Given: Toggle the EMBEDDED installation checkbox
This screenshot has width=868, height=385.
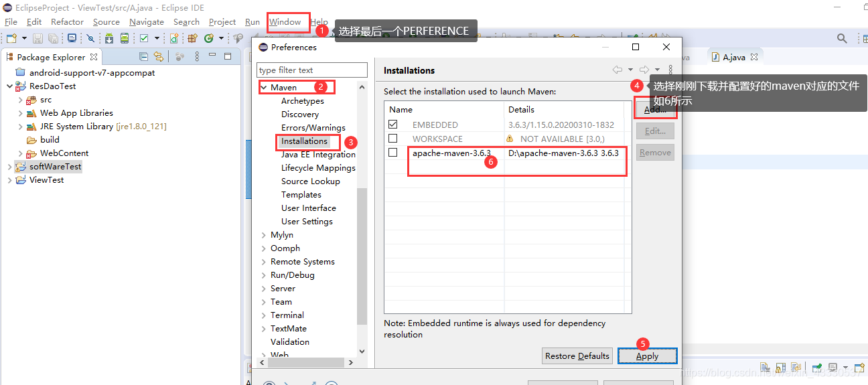Looking at the screenshot, I should click(x=393, y=125).
